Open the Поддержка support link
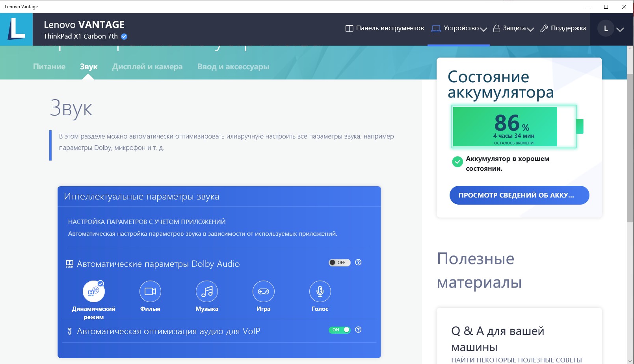Viewport: 634px width, 364px height. click(563, 28)
